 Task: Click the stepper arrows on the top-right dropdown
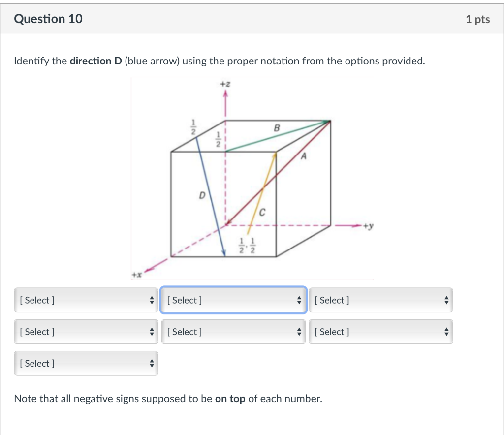[446, 300]
